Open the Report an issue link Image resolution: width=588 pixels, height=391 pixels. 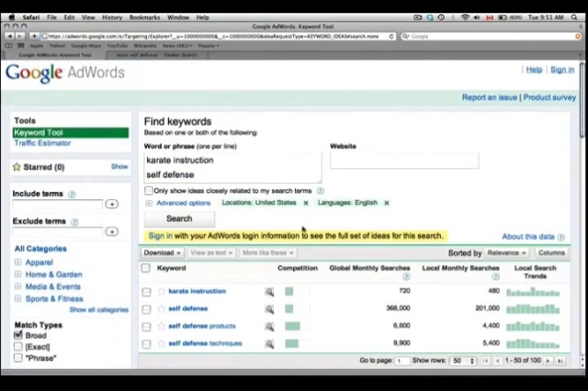(490, 97)
